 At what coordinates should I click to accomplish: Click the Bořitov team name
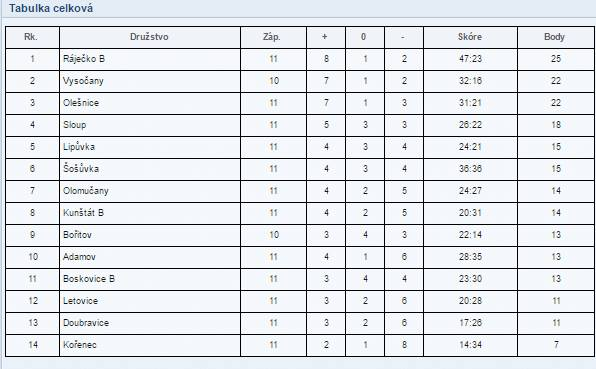coord(78,234)
